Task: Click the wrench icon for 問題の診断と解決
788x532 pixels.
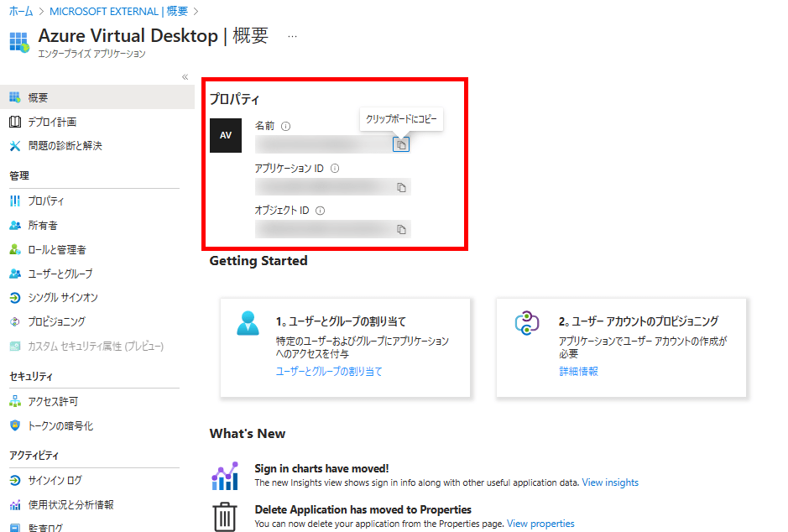Action: point(15,146)
